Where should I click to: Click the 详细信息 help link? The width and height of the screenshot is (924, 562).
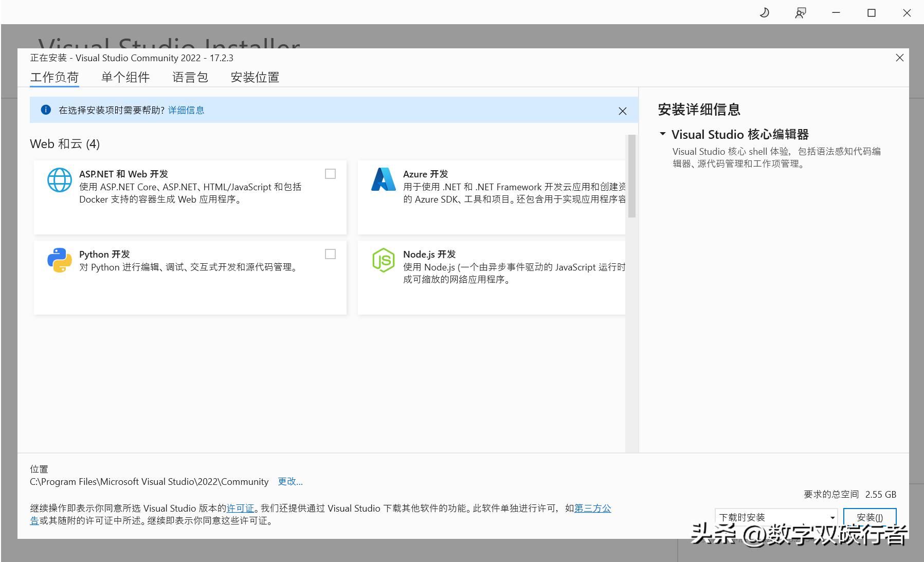coord(186,110)
